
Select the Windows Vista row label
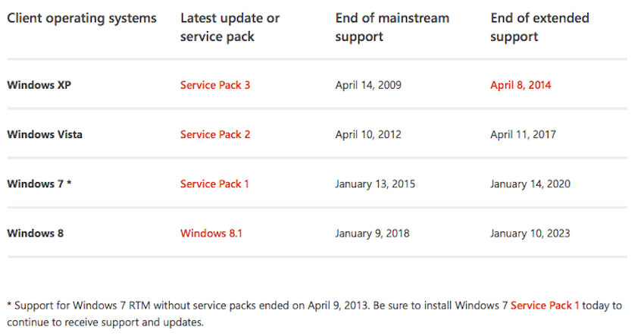[45, 134]
